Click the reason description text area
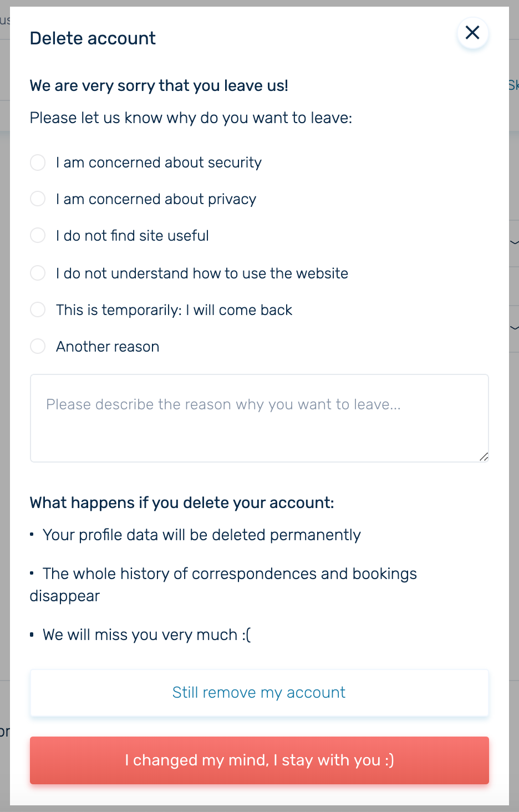Viewport: 519px width, 812px height. coord(259,418)
